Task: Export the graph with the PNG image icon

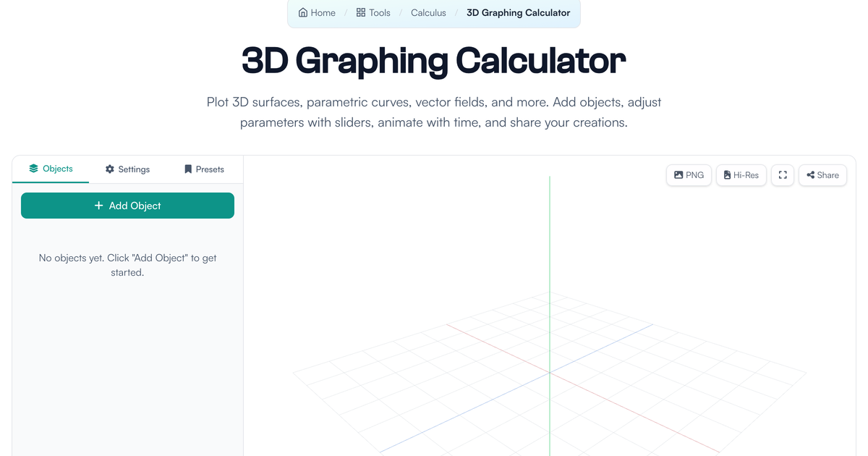Action: point(689,175)
